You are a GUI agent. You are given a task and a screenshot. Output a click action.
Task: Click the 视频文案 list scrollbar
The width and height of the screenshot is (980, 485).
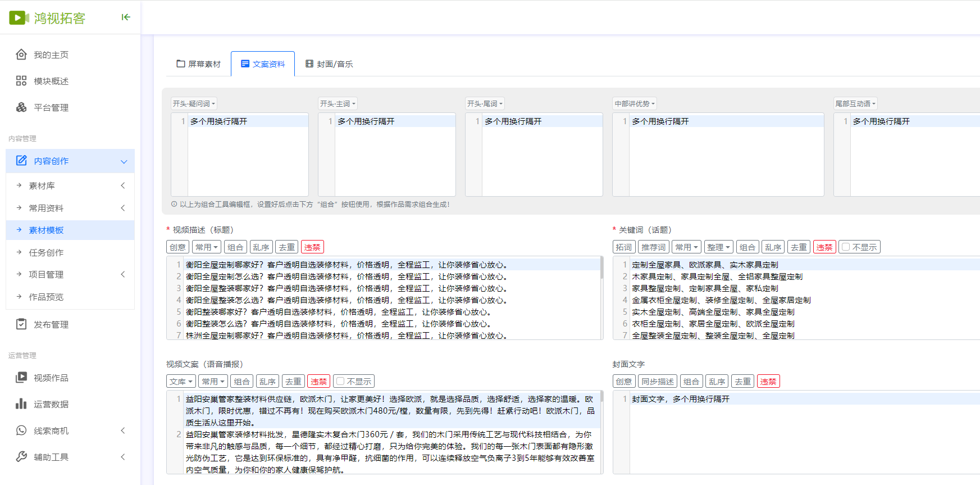click(601, 397)
